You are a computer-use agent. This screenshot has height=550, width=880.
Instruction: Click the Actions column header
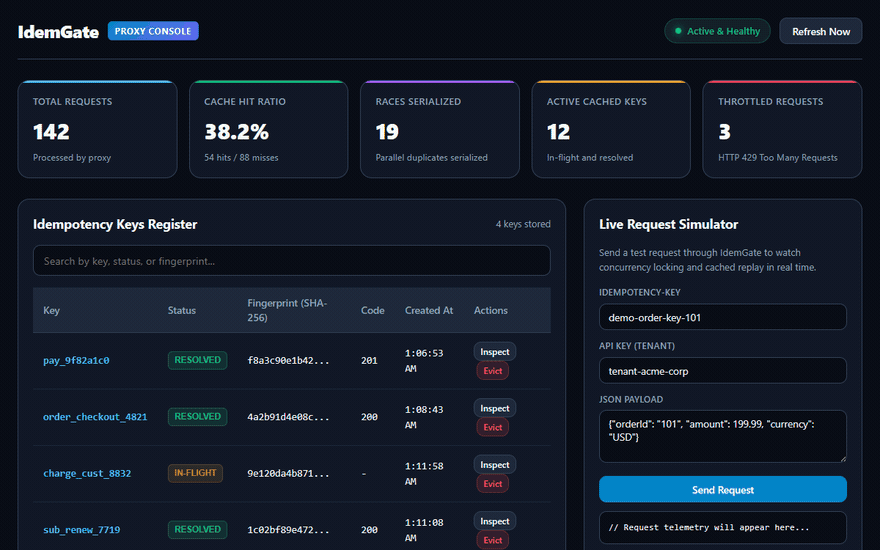click(x=491, y=310)
